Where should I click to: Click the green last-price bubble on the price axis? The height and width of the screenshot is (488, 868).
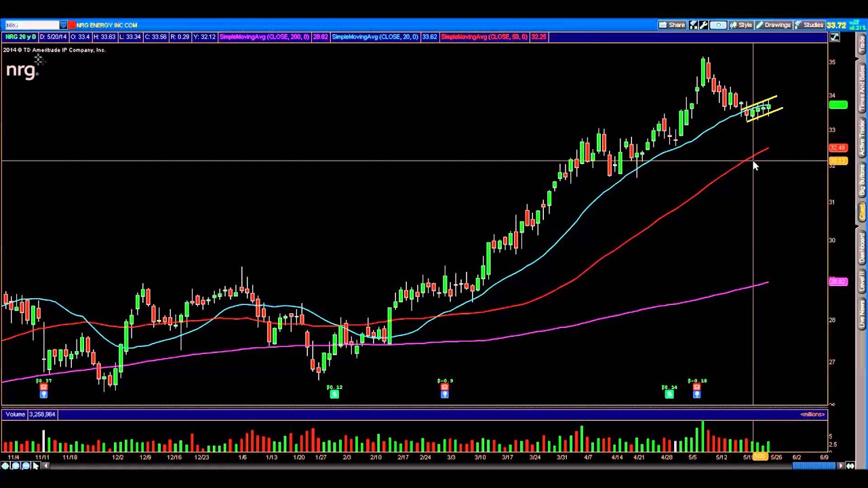pos(838,105)
